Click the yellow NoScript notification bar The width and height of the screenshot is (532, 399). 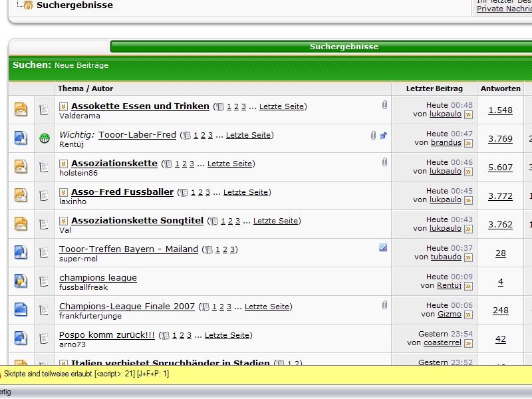pos(266,374)
